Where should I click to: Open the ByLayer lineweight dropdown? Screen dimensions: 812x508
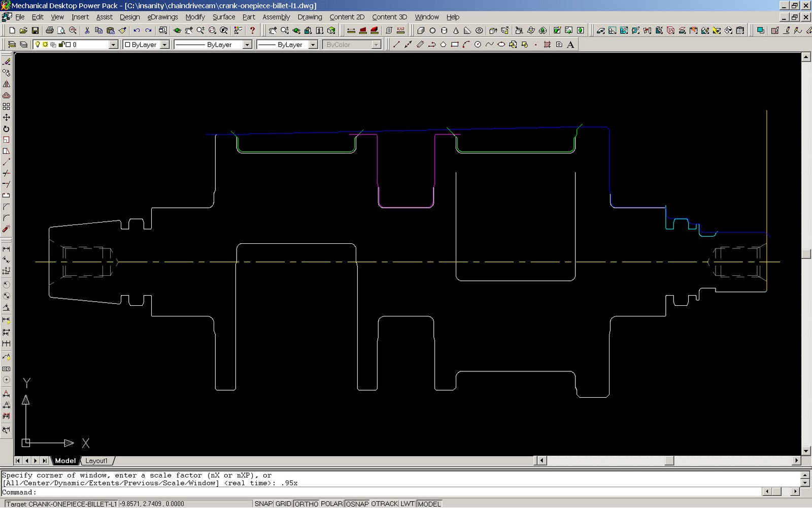(x=313, y=45)
